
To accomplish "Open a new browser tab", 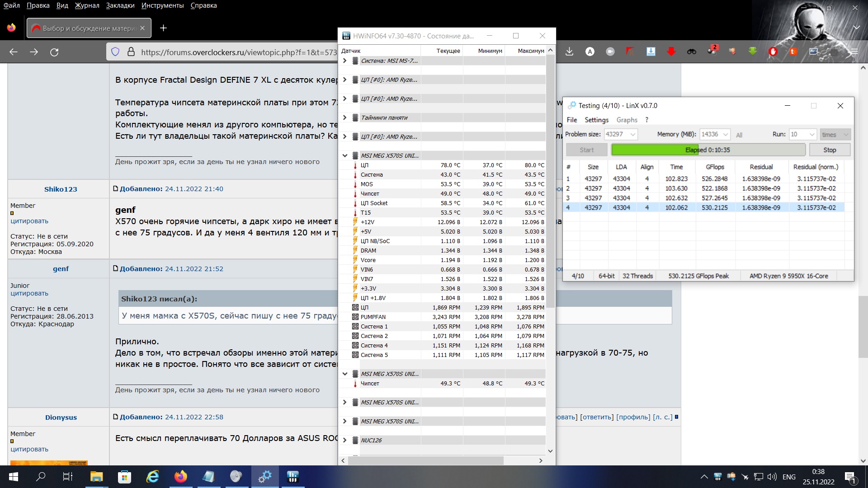I will pyautogui.click(x=164, y=28).
